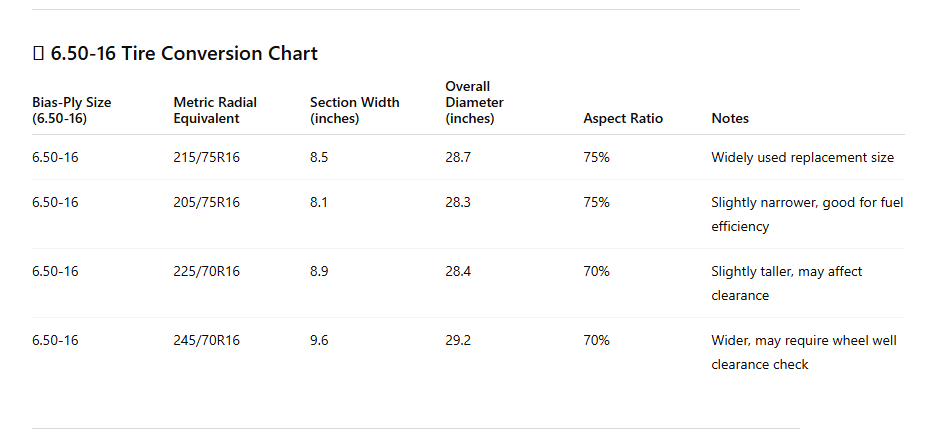Viewport: 927px width, 439px height.
Task: Click the "Widely used replacement size" note
Action: tap(802, 158)
